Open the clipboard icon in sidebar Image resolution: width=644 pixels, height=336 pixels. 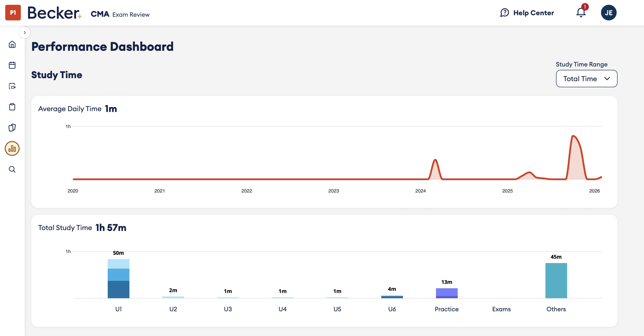12,107
